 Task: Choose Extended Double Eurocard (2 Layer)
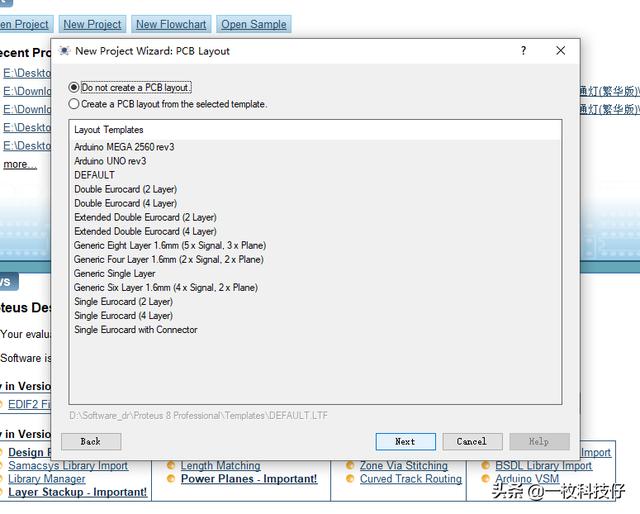pyautogui.click(x=145, y=217)
